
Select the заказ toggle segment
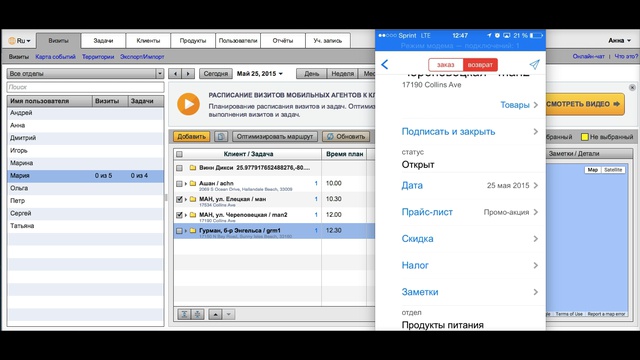446,64
